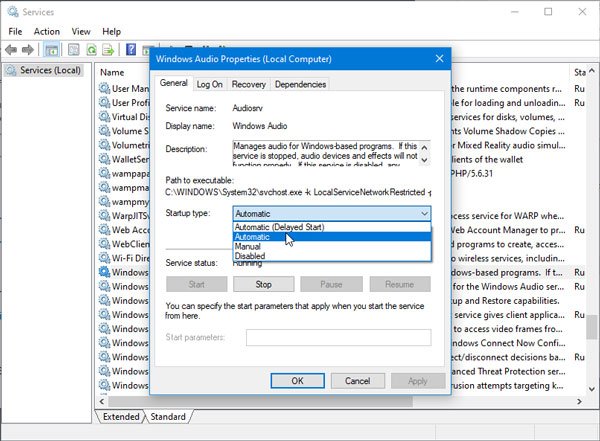The width and height of the screenshot is (600, 441).
Task: Collapse the Startup type combo box arrow
Action: coord(424,213)
